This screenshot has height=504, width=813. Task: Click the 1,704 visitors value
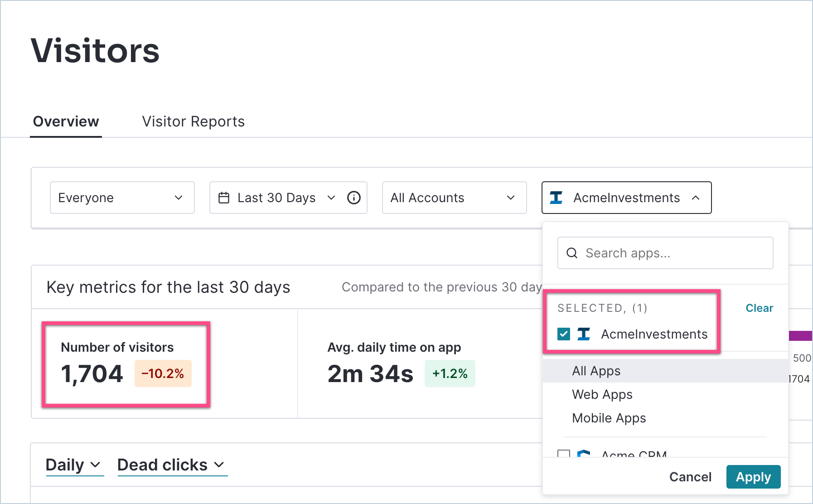coord(92,374)
